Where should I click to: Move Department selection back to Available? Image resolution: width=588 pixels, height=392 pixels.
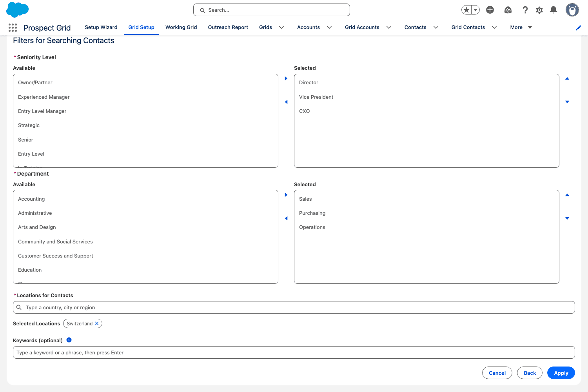286,218
